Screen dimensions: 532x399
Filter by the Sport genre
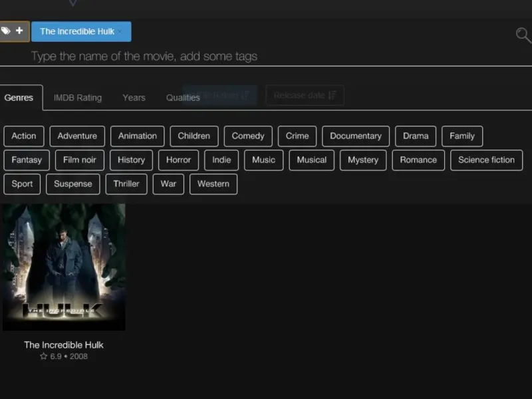(22, 184)
